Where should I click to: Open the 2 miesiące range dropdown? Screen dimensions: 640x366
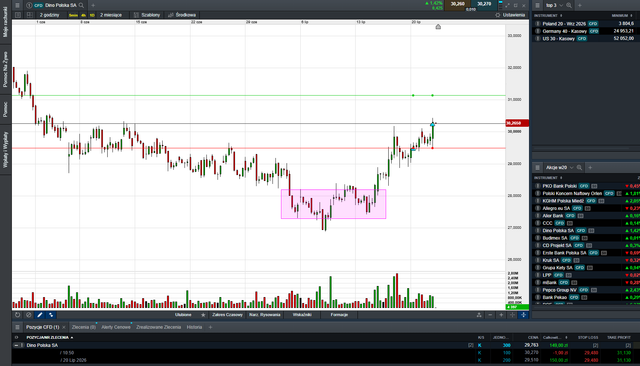pos(111,15)
